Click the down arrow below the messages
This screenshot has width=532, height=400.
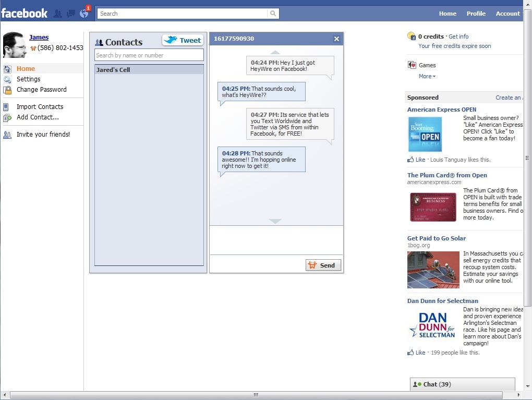pyautogui.click(x=275, y=221)
